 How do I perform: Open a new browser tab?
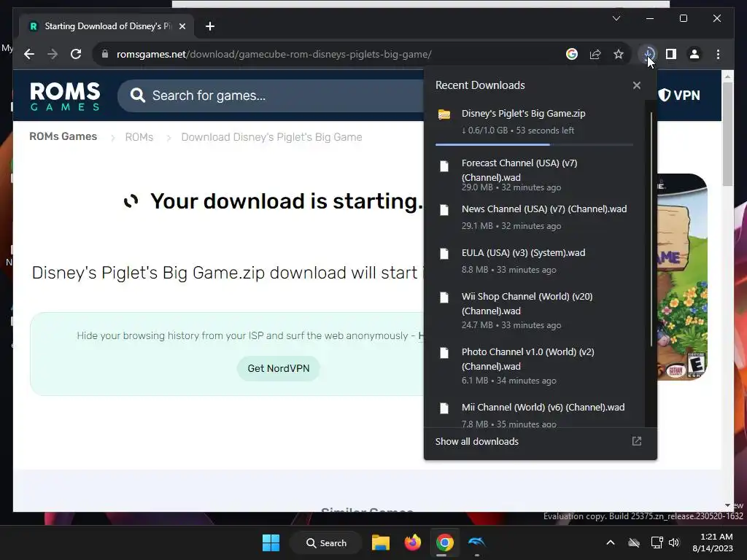(209, 26)
